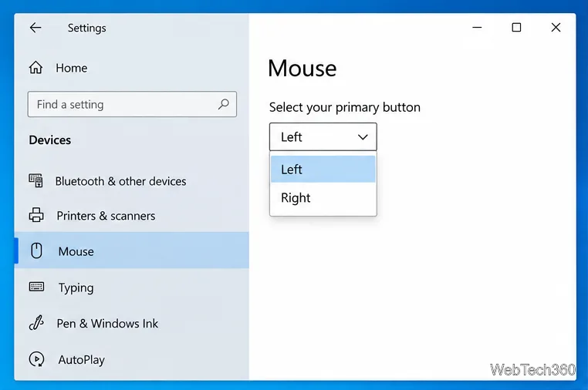Select the Mouse sidebar item
The image size is (588, 390).
click(132, 250)
